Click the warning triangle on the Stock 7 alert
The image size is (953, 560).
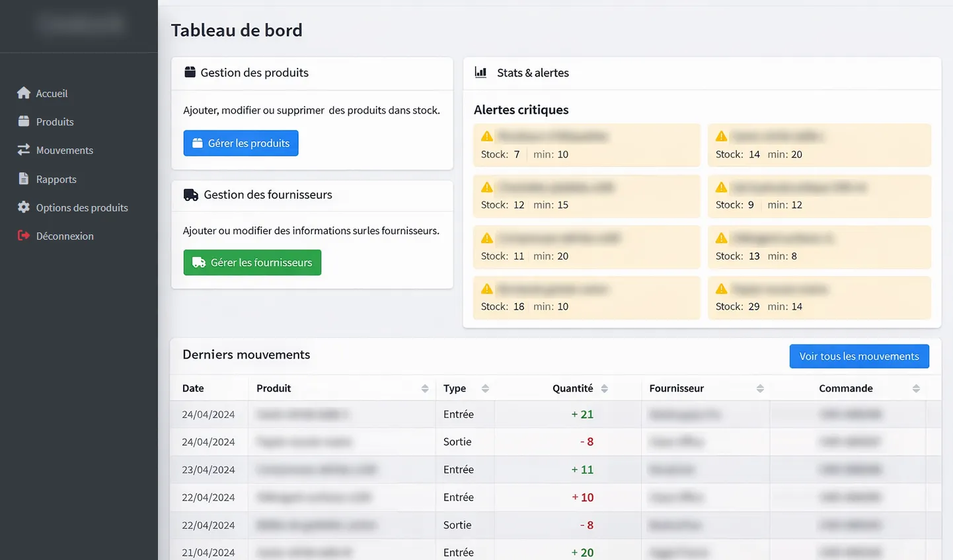tap(487, 136)
